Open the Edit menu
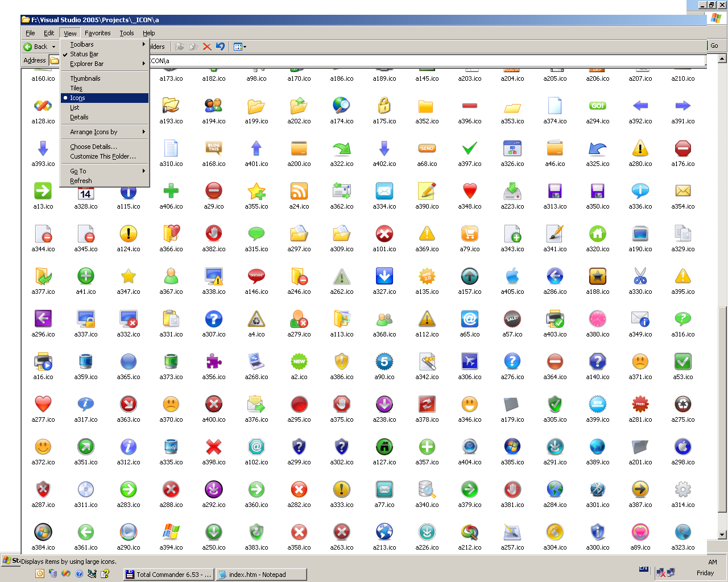The height and width of the screenshot is (582, 728). (49, 33)
